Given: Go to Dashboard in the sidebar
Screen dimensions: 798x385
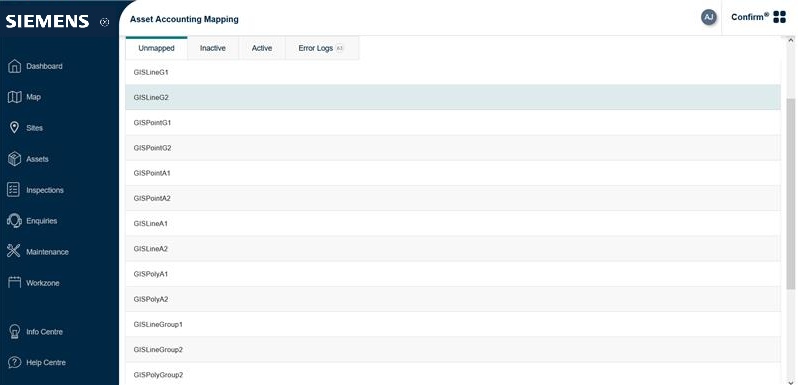Looking at the screenshot, I should [44, 66].
